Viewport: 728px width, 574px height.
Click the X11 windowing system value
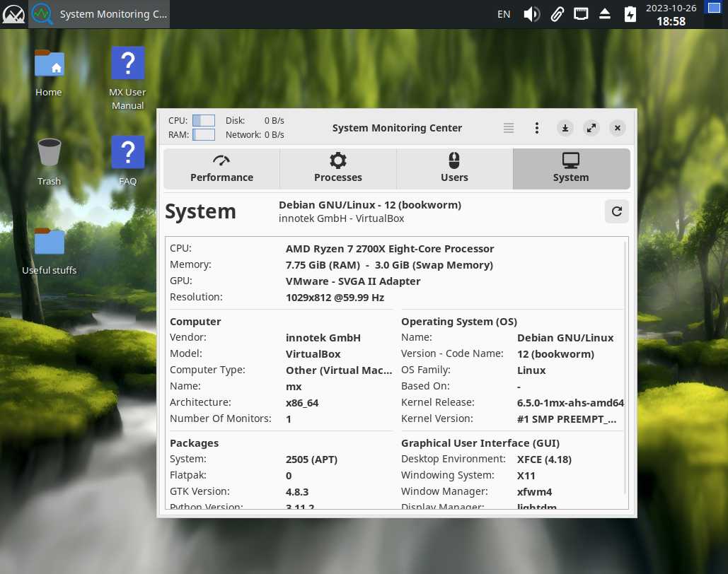(x=526, y=476)
